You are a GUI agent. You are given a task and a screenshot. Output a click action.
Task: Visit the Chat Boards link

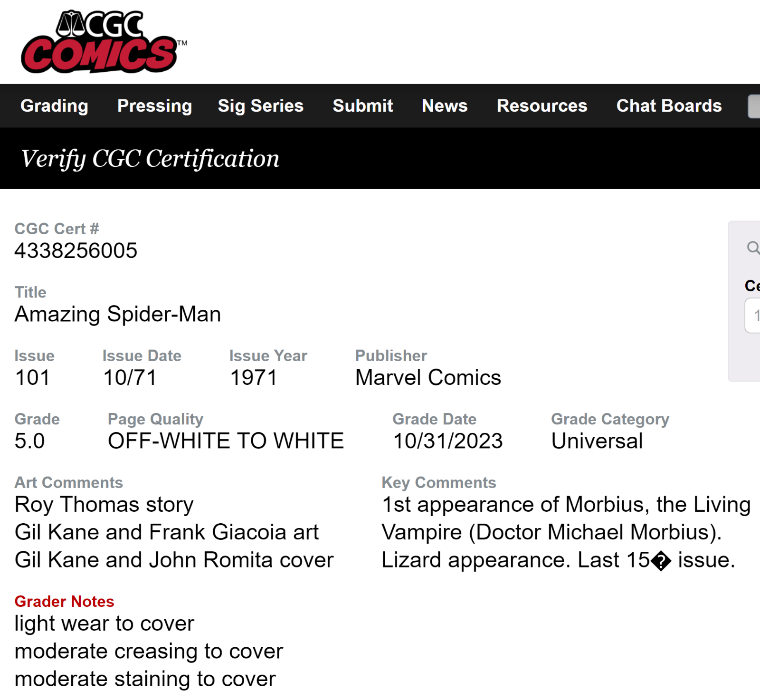(669, 105)
